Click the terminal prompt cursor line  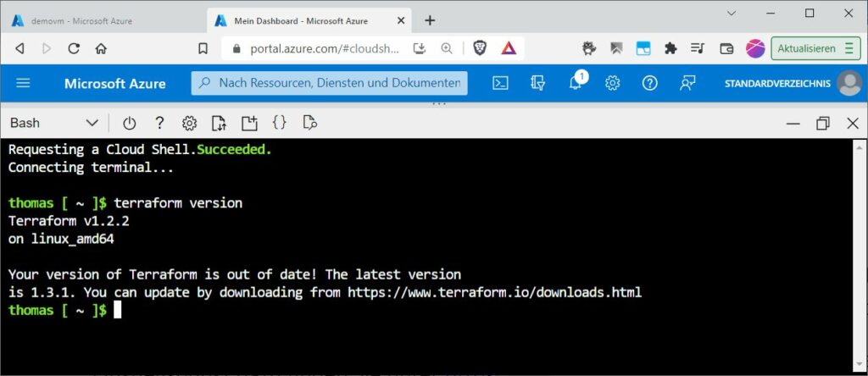tap(64, 310)
